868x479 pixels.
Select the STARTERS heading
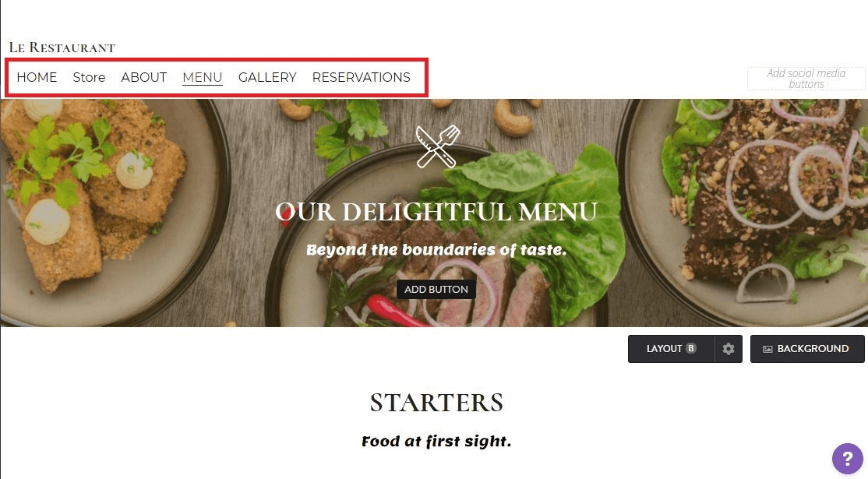(x=437, y=403)
